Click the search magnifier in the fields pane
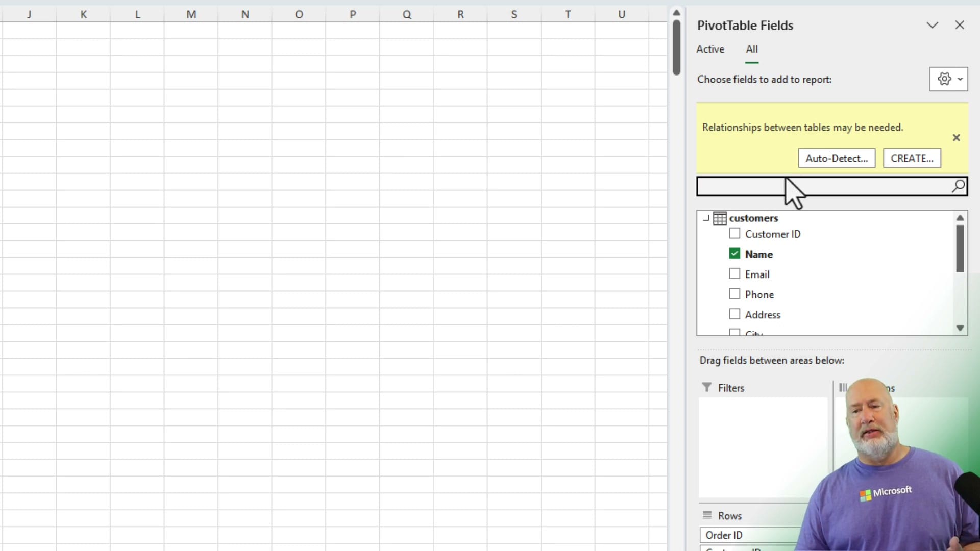The image size is (980, 551). [x=959, y=186]
